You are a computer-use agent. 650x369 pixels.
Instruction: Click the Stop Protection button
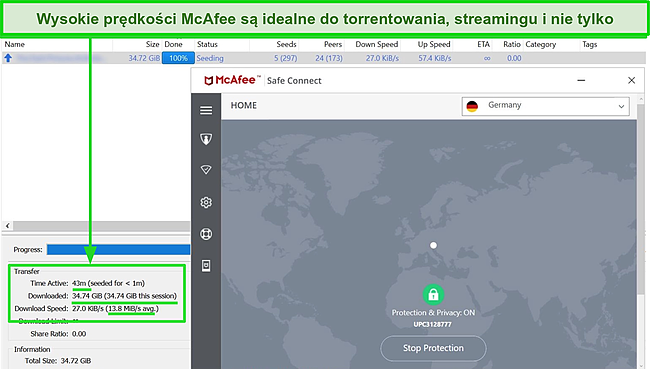point(433,348)
